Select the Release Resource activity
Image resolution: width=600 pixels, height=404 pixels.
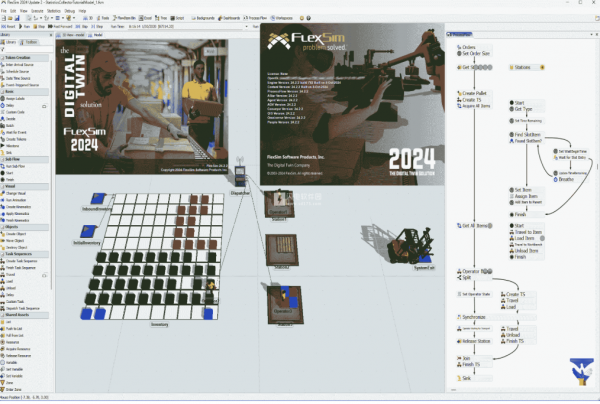pyautogui.click(x=18, y=356)
